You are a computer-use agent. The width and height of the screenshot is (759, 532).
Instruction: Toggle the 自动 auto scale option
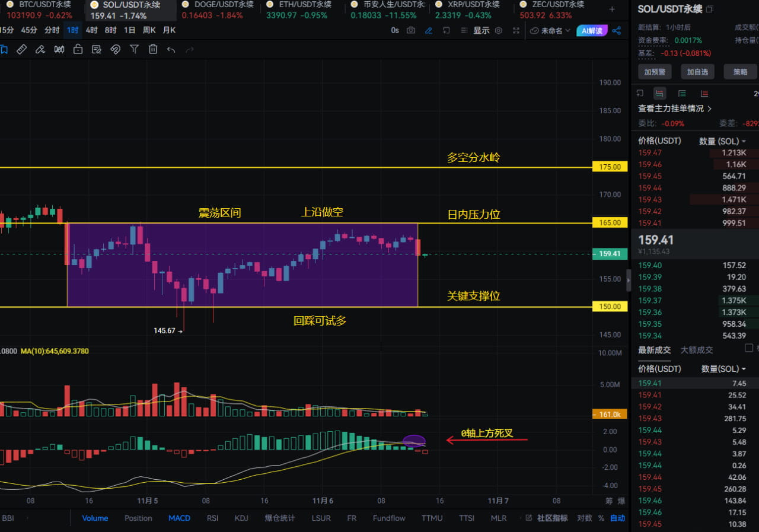click(618, 518)
